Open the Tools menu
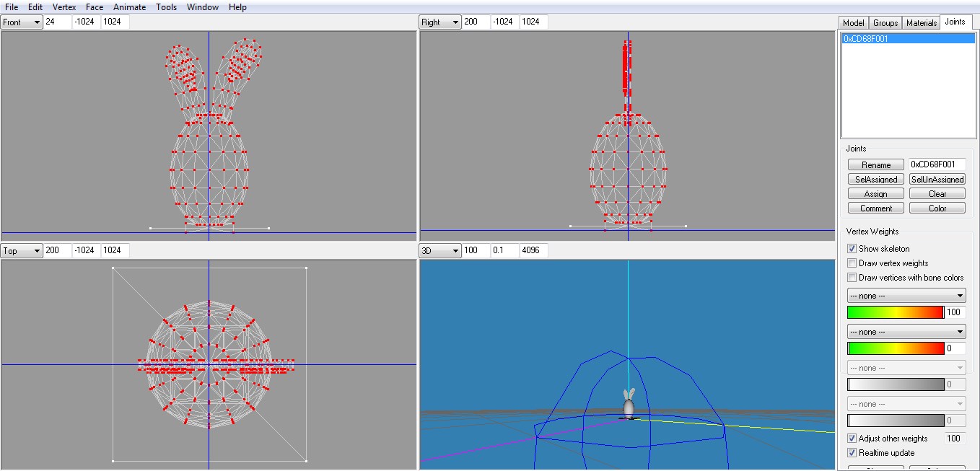 [167, 7]
